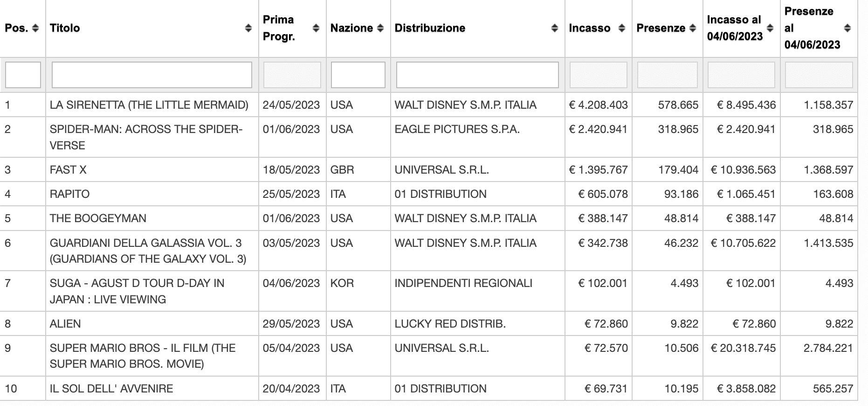Select GUARDIANI DELLA GALASSIA VOL. 3 title
868x406 pixels.
pyautogui.click(x=148, y=251)
